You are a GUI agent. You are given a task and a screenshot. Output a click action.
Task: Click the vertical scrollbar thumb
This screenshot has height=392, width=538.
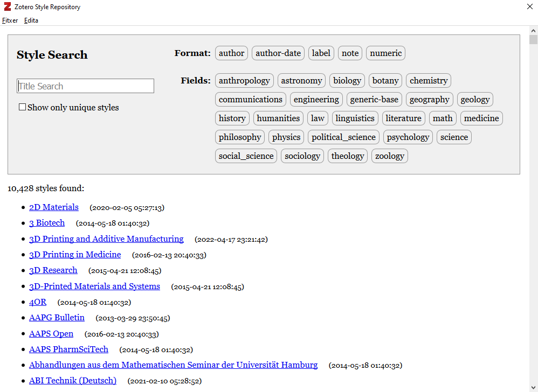click(x=533, y=39)
